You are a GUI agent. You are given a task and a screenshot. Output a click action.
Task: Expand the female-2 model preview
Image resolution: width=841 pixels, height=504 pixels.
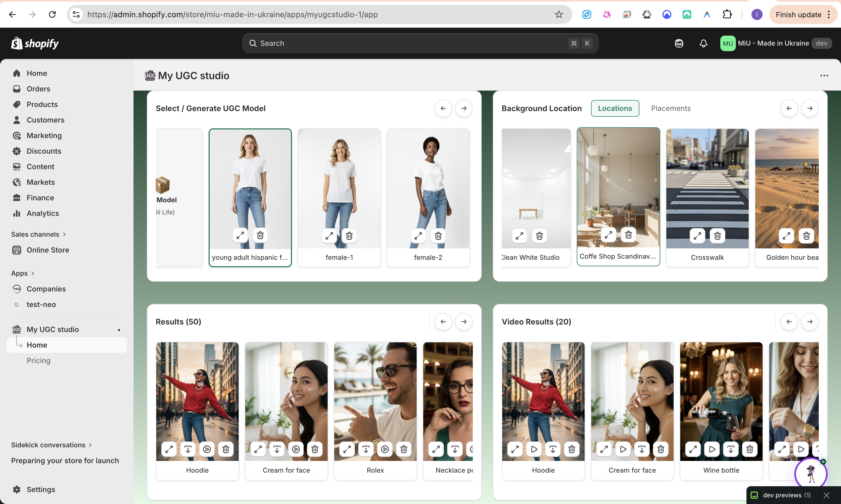click(418, 236)
